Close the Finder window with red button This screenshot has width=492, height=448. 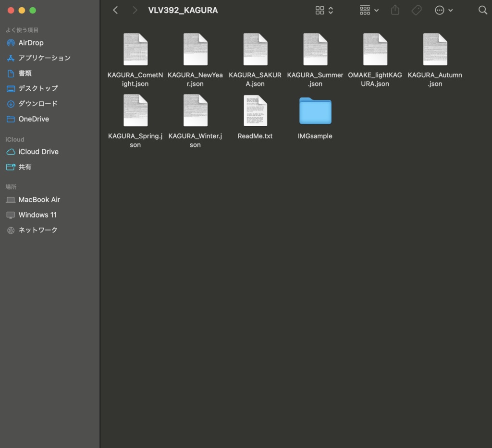click(11, 11)
